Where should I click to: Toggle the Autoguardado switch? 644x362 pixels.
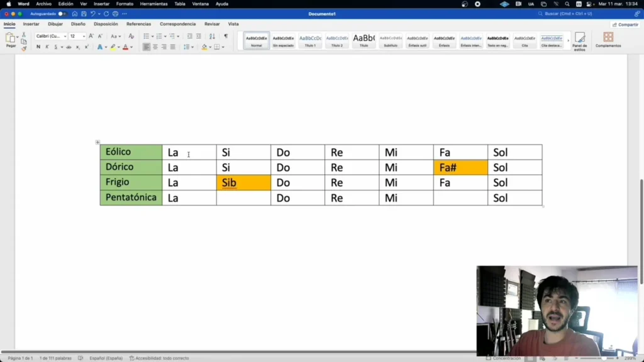click(x=62, y=14)
